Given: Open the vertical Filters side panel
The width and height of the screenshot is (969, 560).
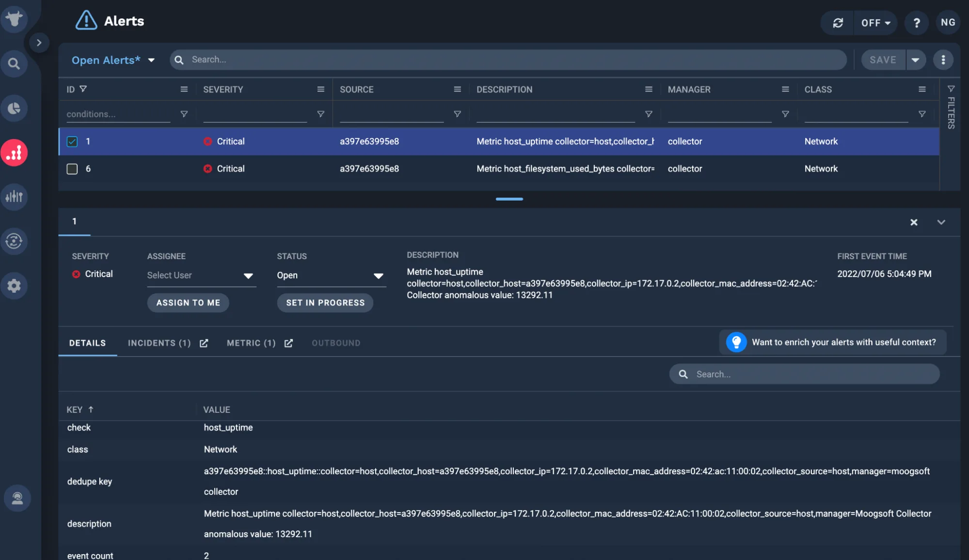Looking at the screenshot, I should point(951,108).
